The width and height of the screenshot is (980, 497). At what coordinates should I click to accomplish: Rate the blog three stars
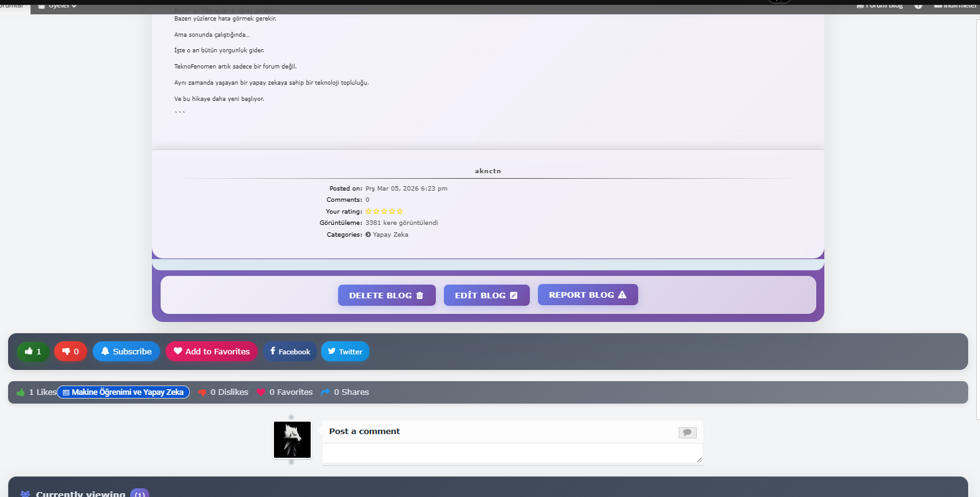(384, 212)
